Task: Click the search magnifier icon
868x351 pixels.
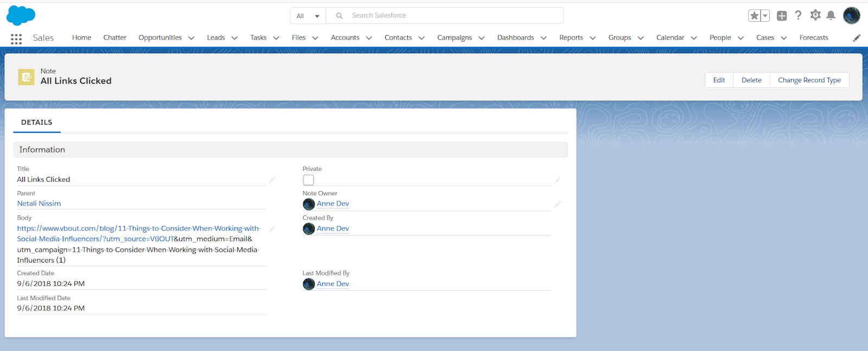Action: pos(339,16)
